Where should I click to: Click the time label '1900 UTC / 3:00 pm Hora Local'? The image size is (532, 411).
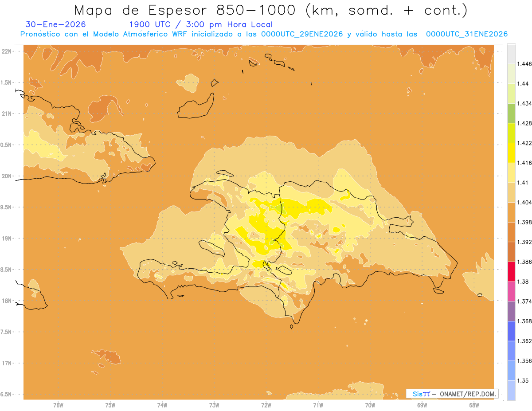[x=201, y=24]
